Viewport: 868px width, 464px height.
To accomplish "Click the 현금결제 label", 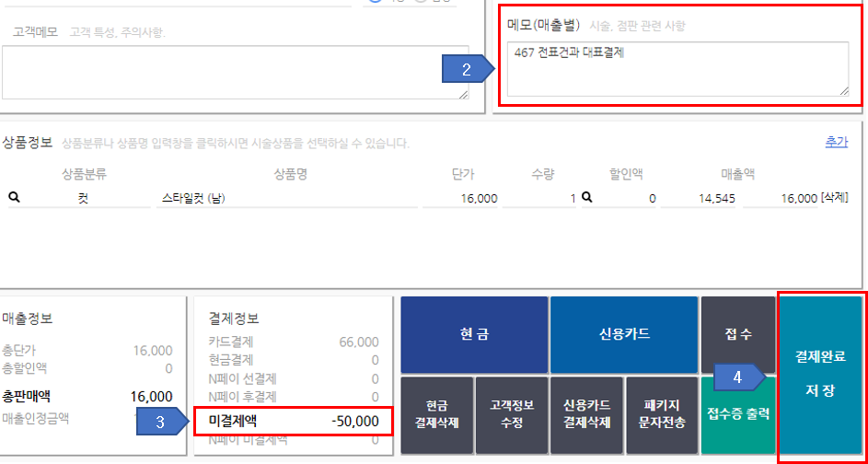I will [x=231, y=360].
